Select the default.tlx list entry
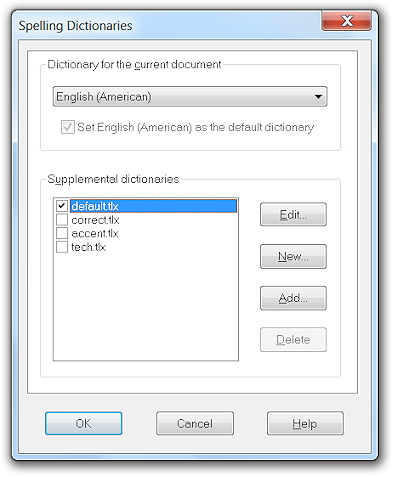Viewport: 393px width, 477px height. 153,206
